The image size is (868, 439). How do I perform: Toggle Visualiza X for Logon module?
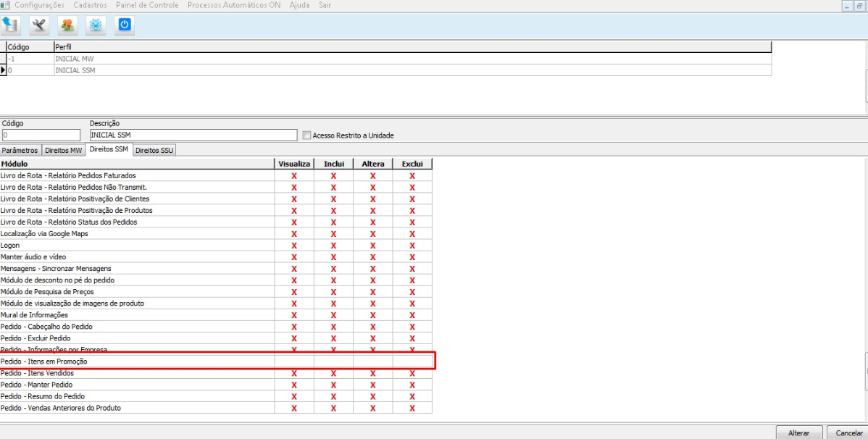point(294,246)
